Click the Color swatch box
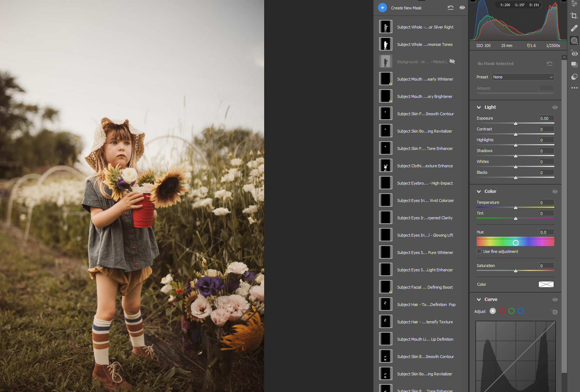The height and width of the screenshot is (392, 580). (546, 284)
